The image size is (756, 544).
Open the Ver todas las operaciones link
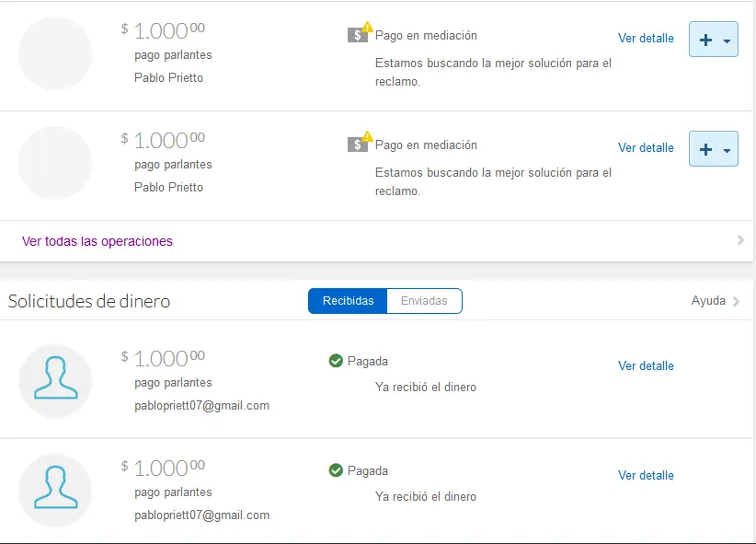point(97,241)
